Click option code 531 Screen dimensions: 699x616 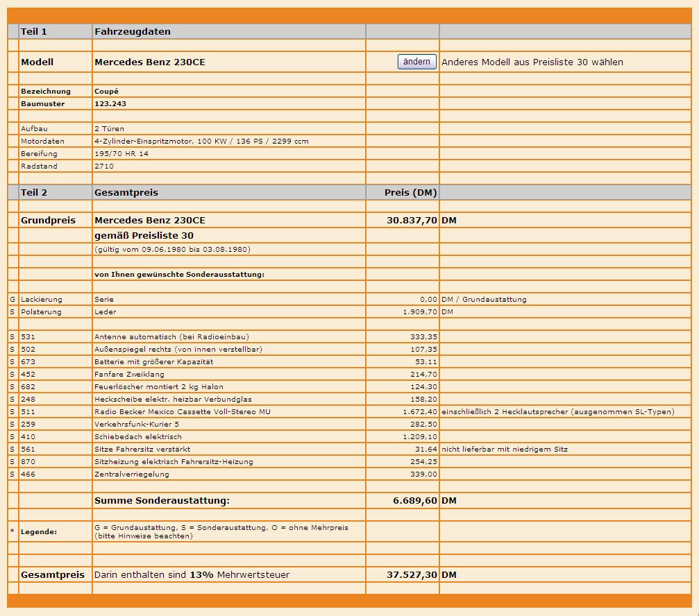point(28,336)
